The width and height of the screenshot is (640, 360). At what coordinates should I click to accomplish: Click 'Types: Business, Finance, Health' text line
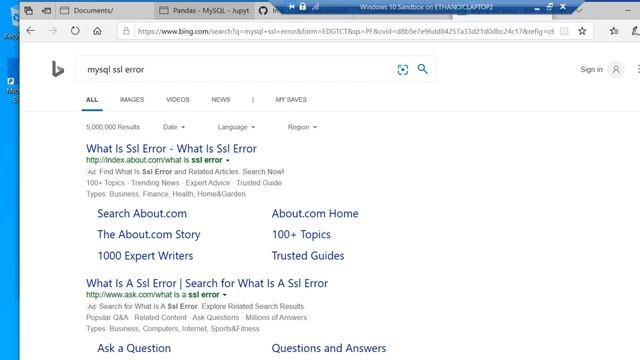tap(166, 194)
